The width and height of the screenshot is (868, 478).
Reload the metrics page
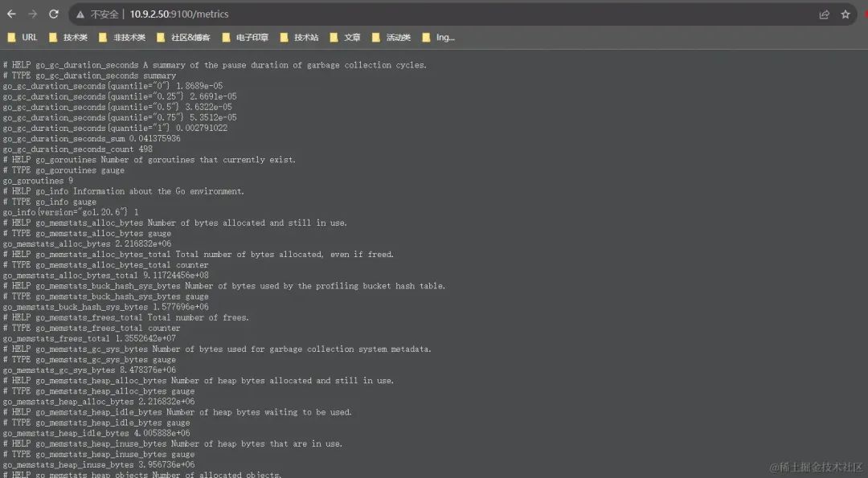[x=54, y=14]
